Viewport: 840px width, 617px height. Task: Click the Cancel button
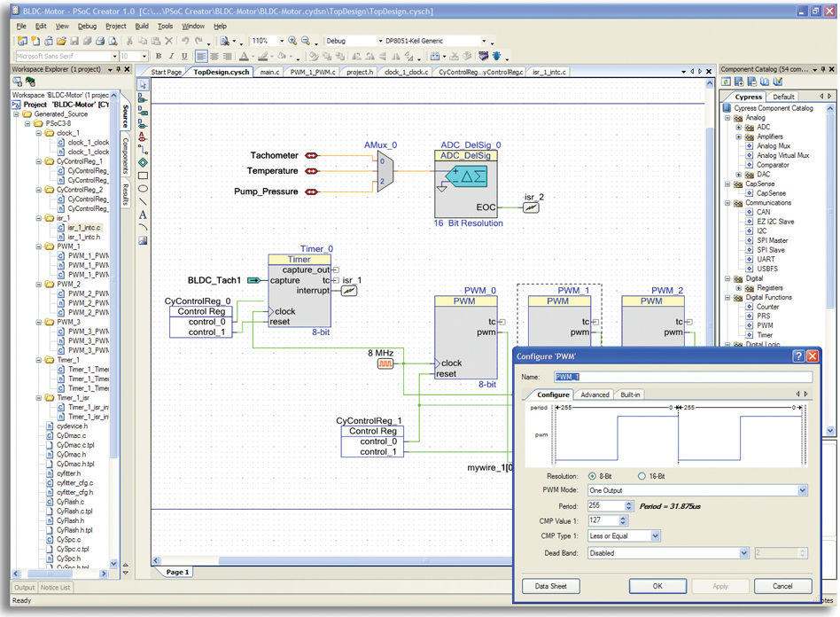tap(782, 586)
